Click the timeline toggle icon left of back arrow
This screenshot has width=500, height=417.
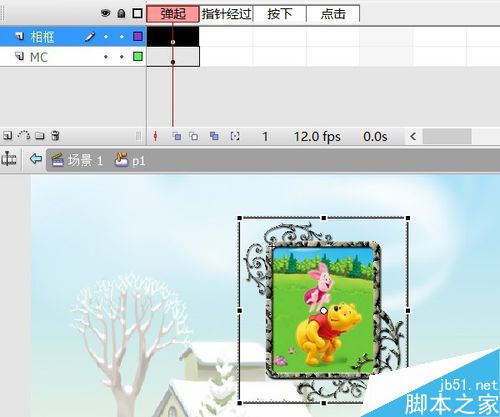click(x=9, y=159)
